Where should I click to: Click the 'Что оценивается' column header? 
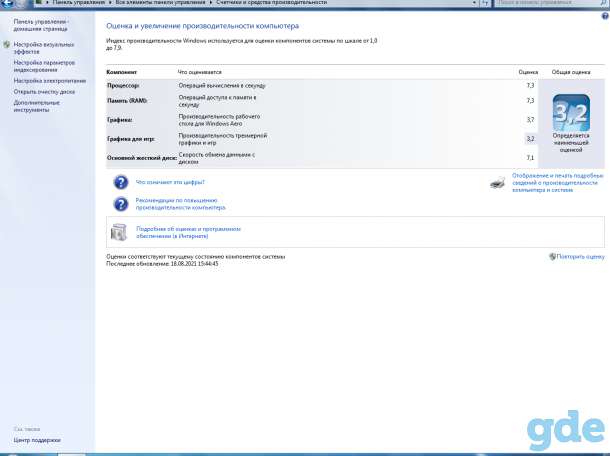[200, 72]
